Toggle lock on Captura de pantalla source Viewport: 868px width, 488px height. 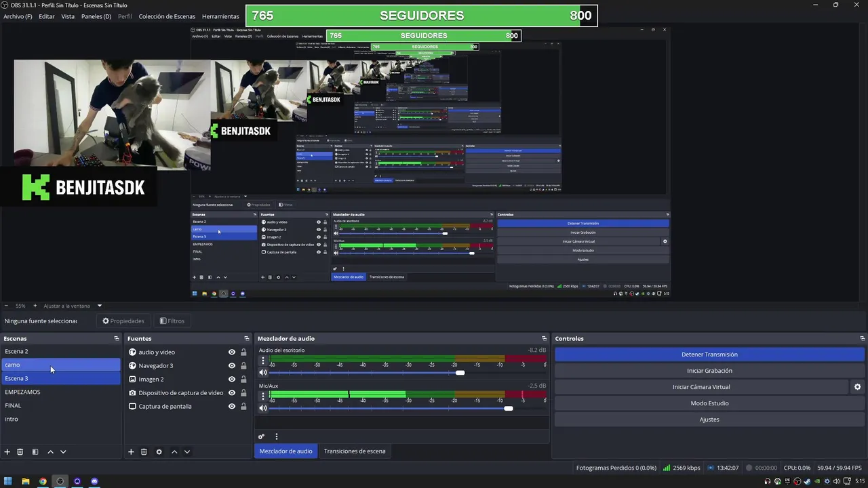pyautogui.click(x=243, y=407)
